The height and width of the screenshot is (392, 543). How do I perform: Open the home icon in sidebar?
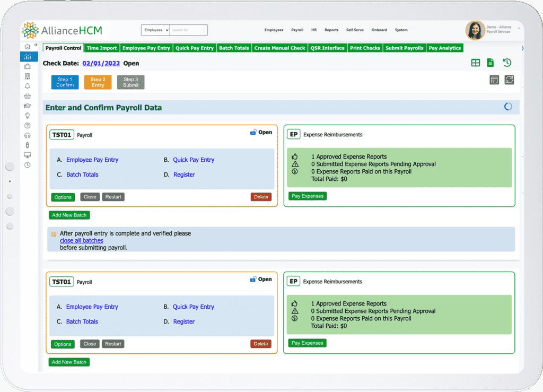click(x=28, y=47)
